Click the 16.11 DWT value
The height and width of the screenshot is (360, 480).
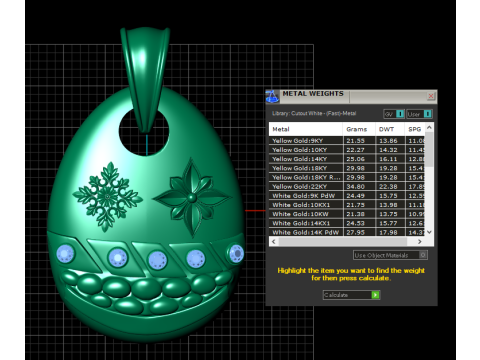pyautogui.click(x=388, y=159)
